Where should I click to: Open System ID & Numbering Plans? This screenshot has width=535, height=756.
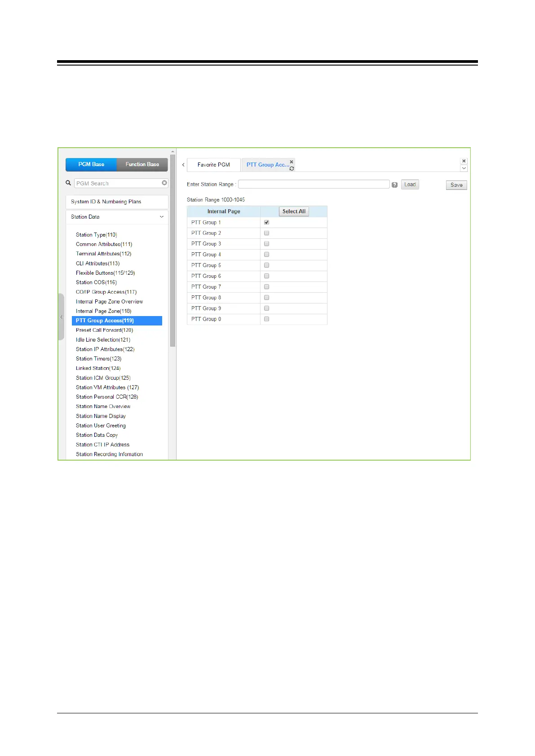tap(117, 202)
